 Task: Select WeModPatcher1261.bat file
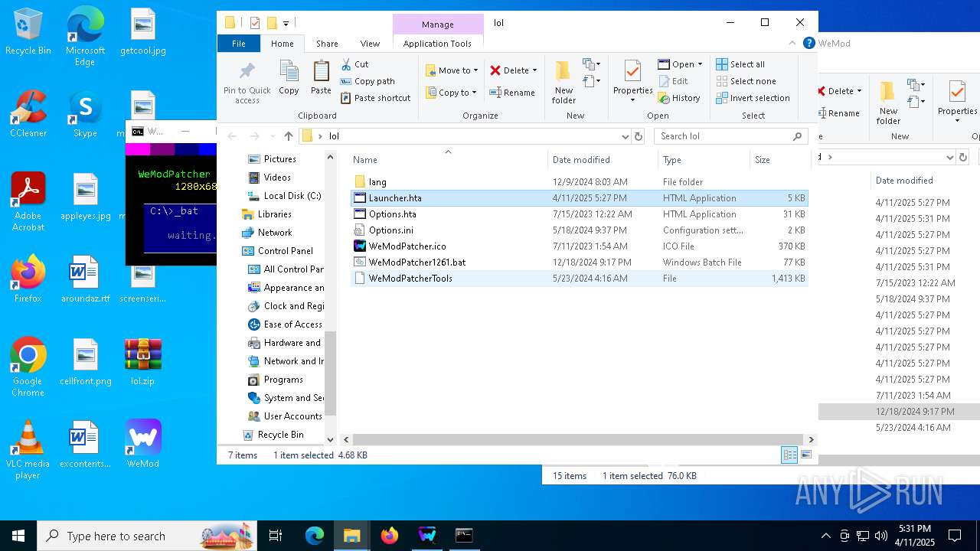coord(579,262)
